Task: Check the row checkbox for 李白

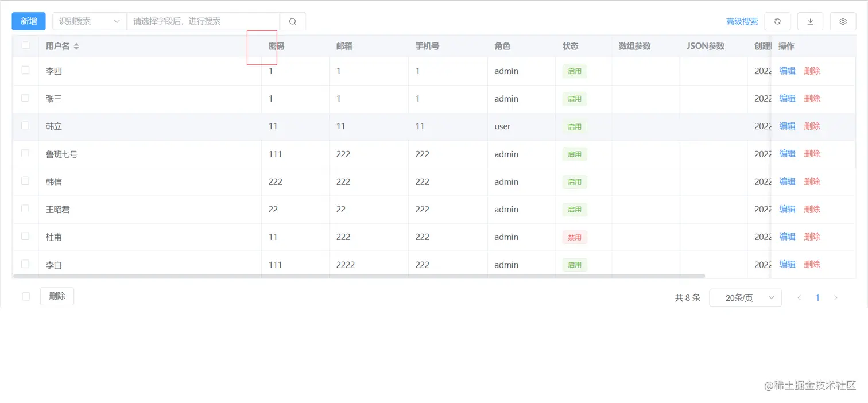Action: tap(25, 264)
